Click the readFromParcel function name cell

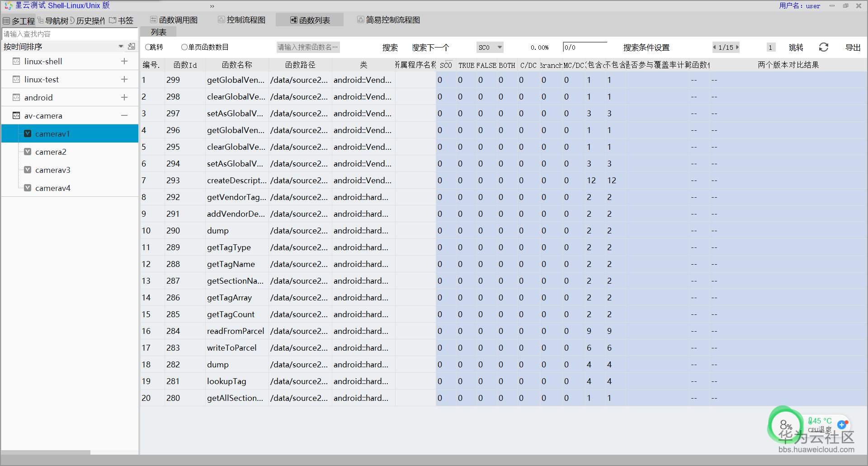pyautogui.click(x=237, y=331)
